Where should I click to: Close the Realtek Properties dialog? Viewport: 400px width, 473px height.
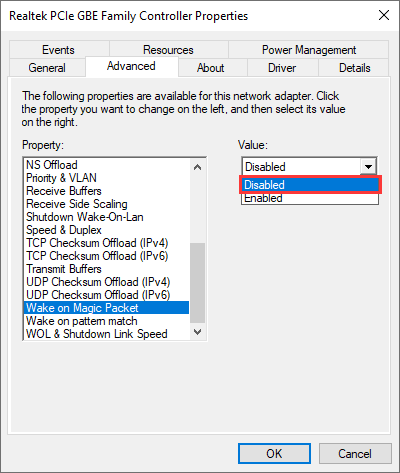pos(384,15)
